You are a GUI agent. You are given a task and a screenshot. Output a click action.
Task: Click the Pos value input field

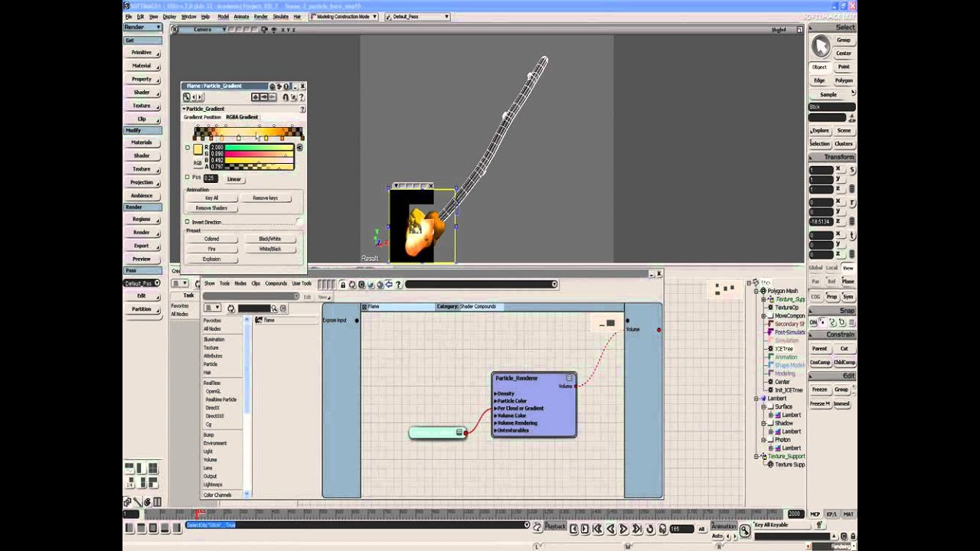click(x=211, y=178)
